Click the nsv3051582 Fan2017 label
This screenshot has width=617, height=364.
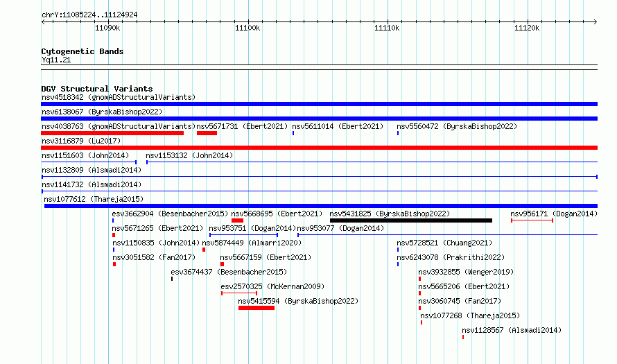click(x=154, y=257)
